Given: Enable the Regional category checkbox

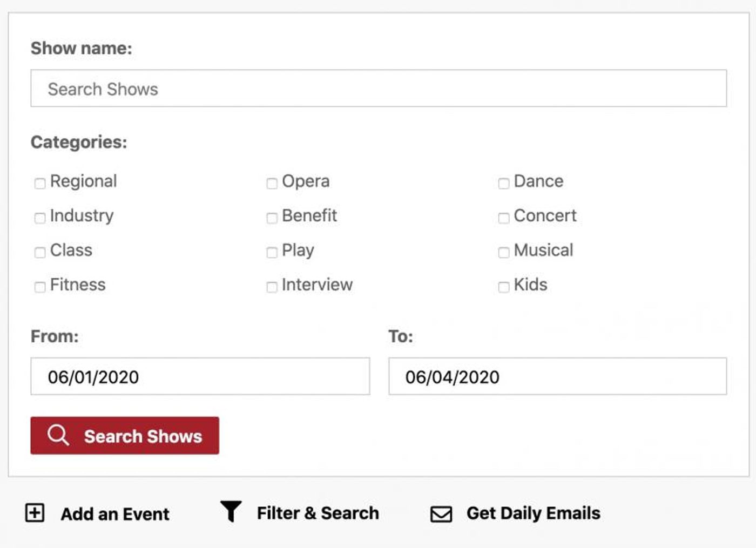Looking at the screenshot, I should (39, 184).
